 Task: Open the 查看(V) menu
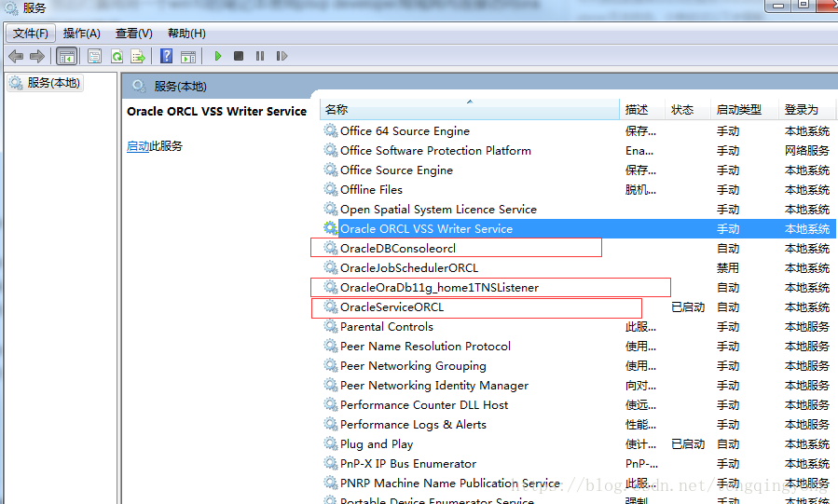pos(133,34)
